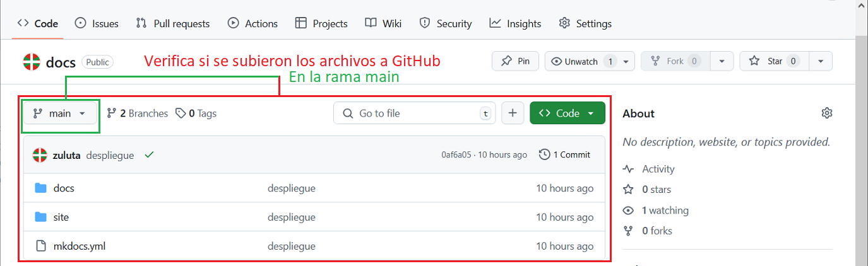Image resolution: width=868 pixels, height=266 pixels.
Task: View the 2 Branches link
Action: pyautogui.click(x=138, y=113)
